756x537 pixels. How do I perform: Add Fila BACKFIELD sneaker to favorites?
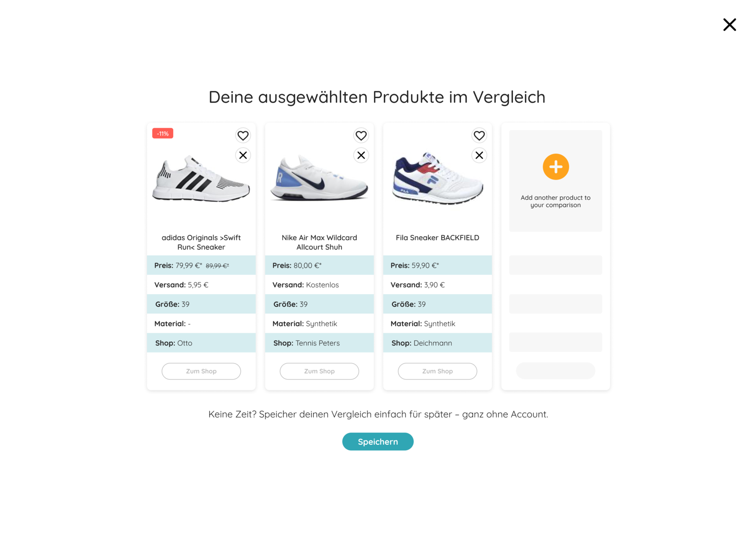pyautogui.click(x=479, y=135)
